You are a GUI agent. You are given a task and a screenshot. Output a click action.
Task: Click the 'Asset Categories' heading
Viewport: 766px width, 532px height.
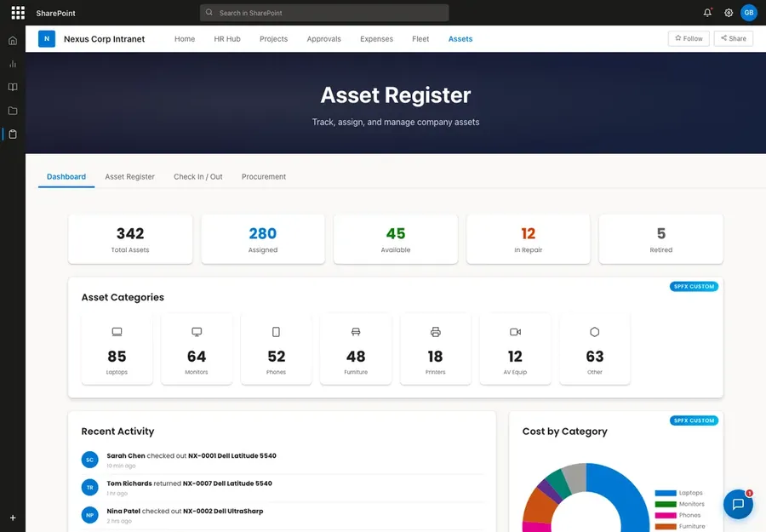(123, 298)
